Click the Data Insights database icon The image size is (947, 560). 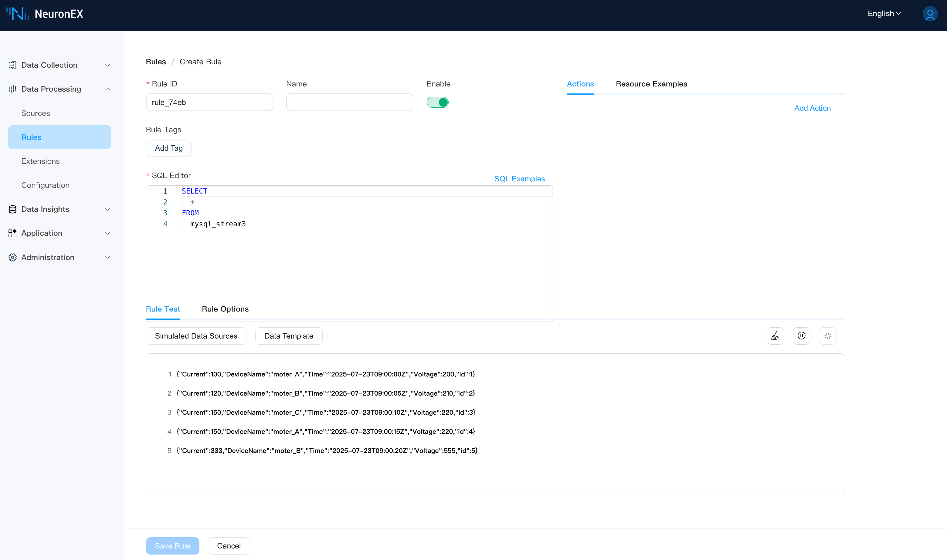(12, 209)
